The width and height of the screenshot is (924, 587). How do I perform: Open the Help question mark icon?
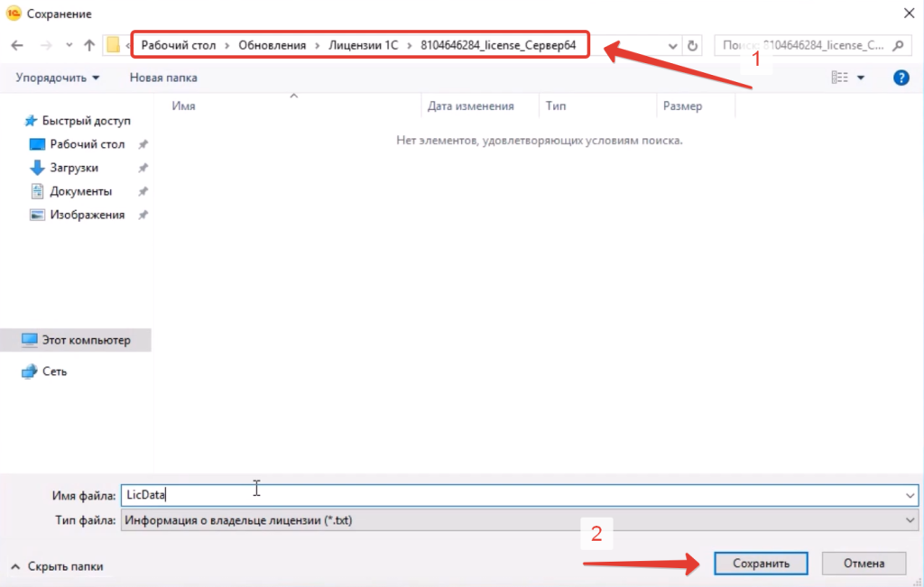[x=900, y=78]
